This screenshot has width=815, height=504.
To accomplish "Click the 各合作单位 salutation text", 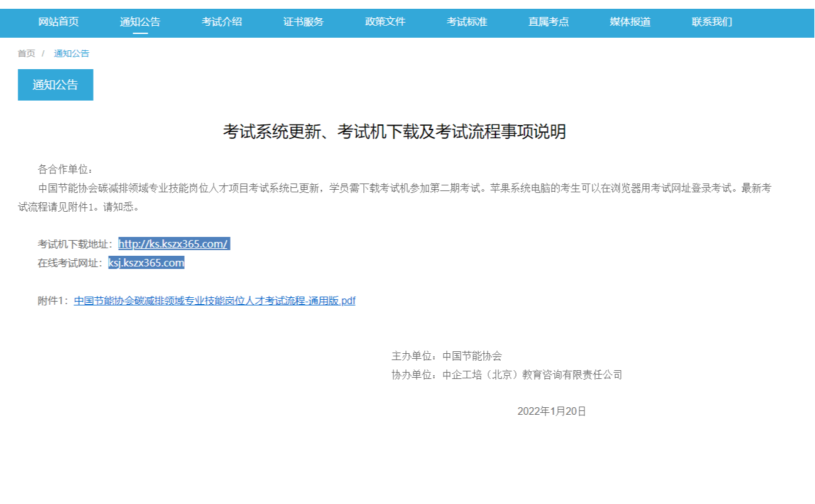I will click(65, 170).
